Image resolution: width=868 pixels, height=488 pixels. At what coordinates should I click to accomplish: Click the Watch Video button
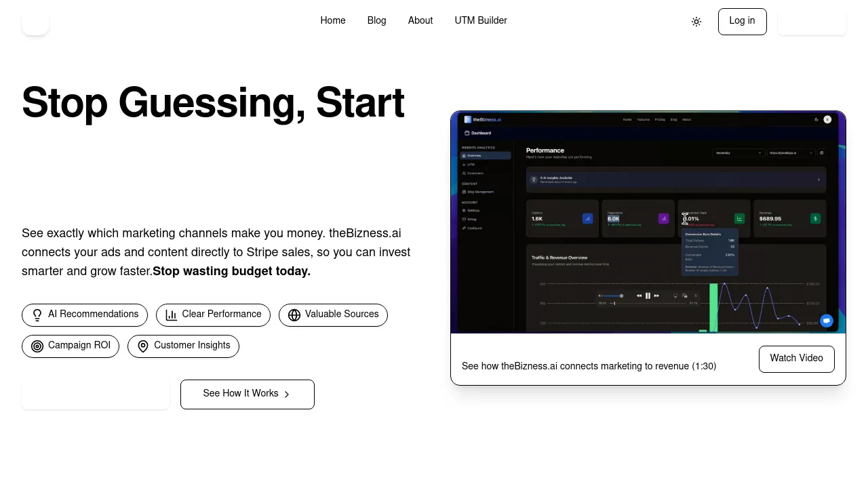(797, 359)
